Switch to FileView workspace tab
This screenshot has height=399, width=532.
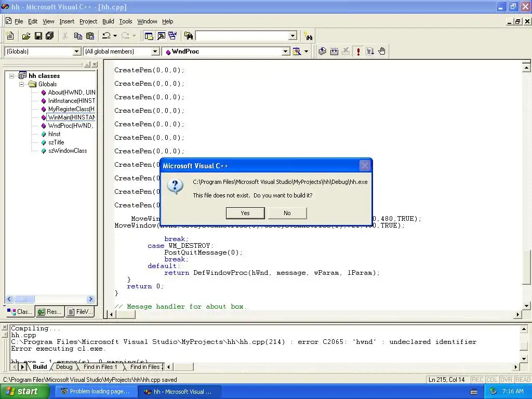(80, 312)
